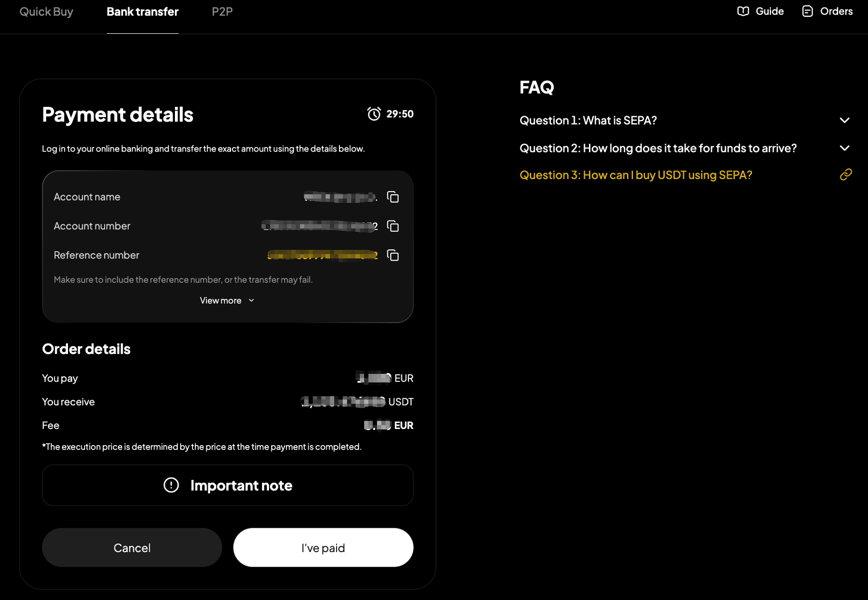Screen dimensions: 868x600
Task: Click the link icon beside Question 3
Action: (x=845, y=175)
